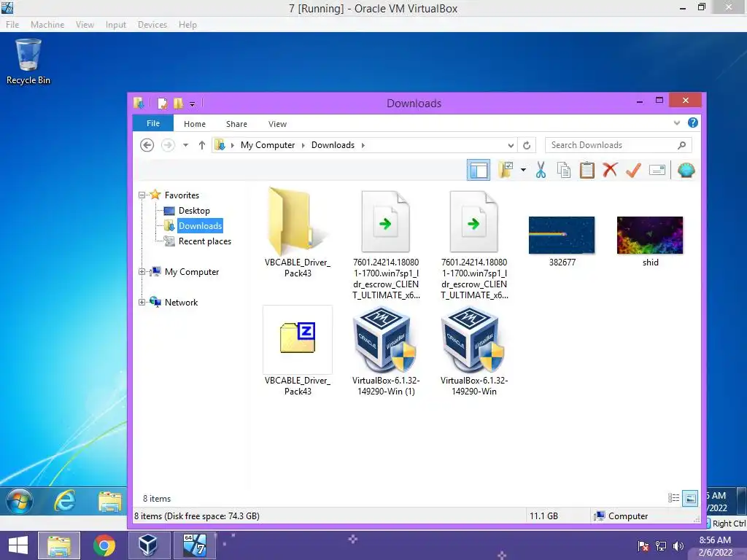Open the VirtualBox Input menu
This screenshot has height=560, width=747.
[x=116, y=24]
